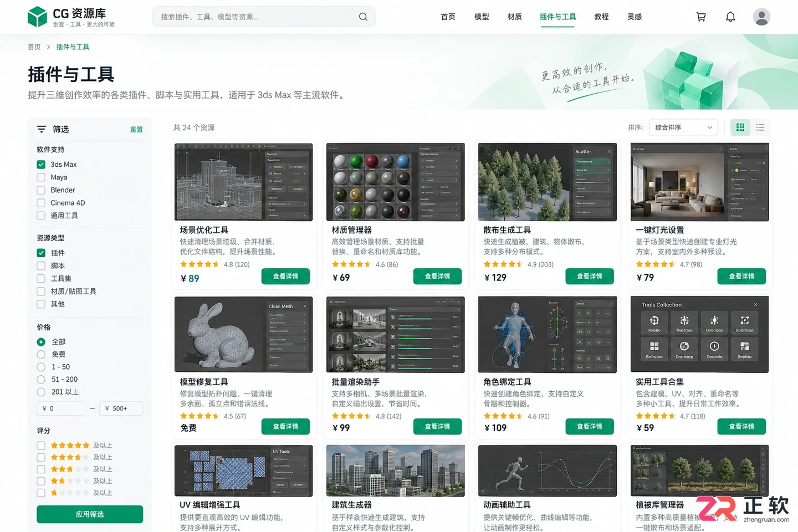Switch to list view layout
This screenshot has height=532, width=798.
(760, 127)
